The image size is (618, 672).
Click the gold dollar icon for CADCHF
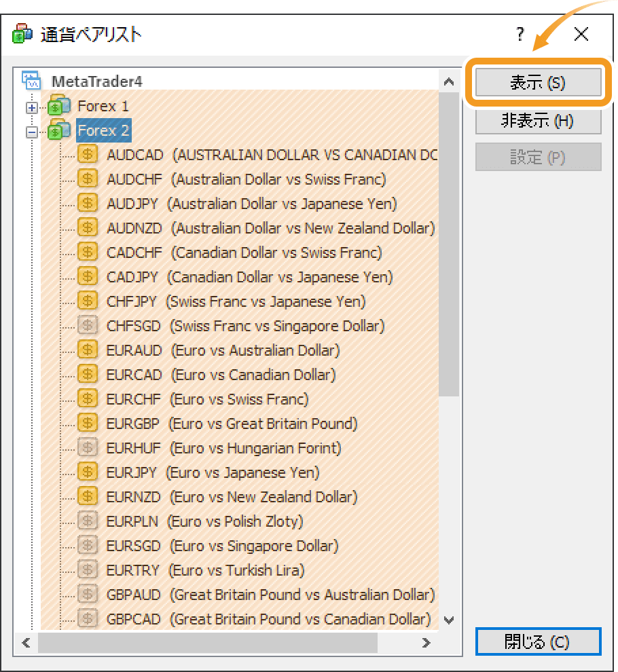tap(88, 252)
